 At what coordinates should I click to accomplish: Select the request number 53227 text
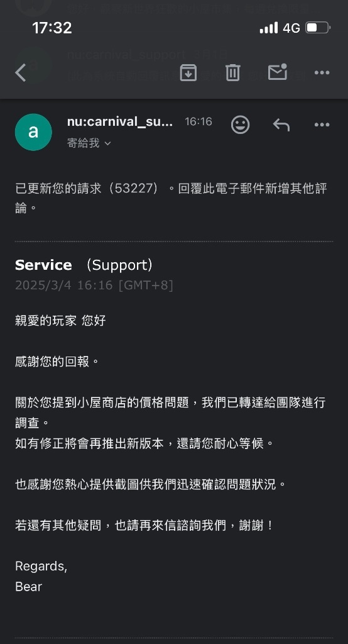[135, 189]
